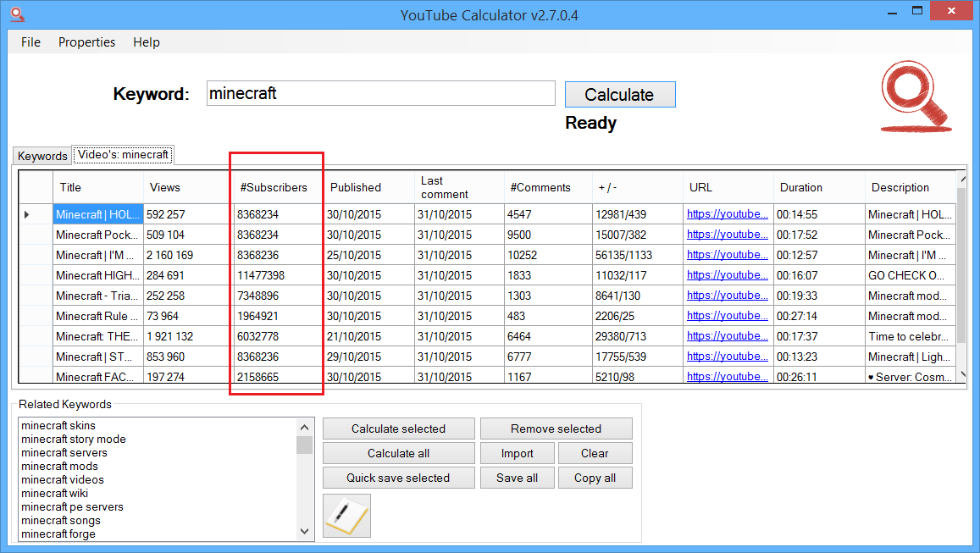980x553 pixels.
Task: Click the Calculate button
Action: click(620, 94)
